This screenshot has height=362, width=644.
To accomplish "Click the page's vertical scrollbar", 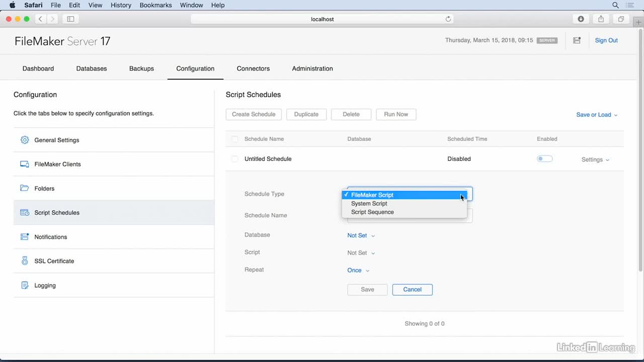I will coord(640,151).
